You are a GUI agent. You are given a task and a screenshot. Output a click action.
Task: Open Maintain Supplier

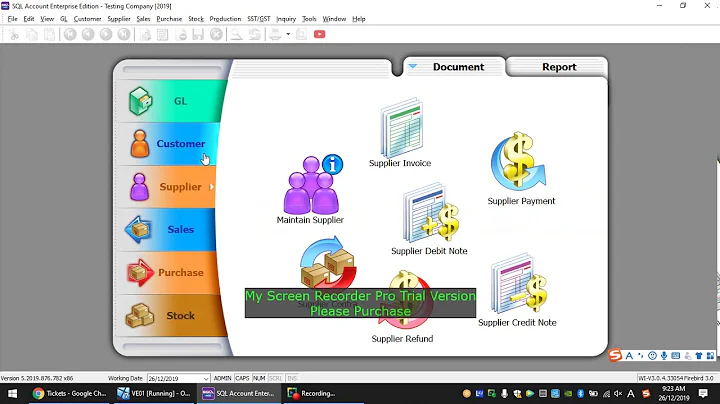pyautogui.click(x=311, y=189)
